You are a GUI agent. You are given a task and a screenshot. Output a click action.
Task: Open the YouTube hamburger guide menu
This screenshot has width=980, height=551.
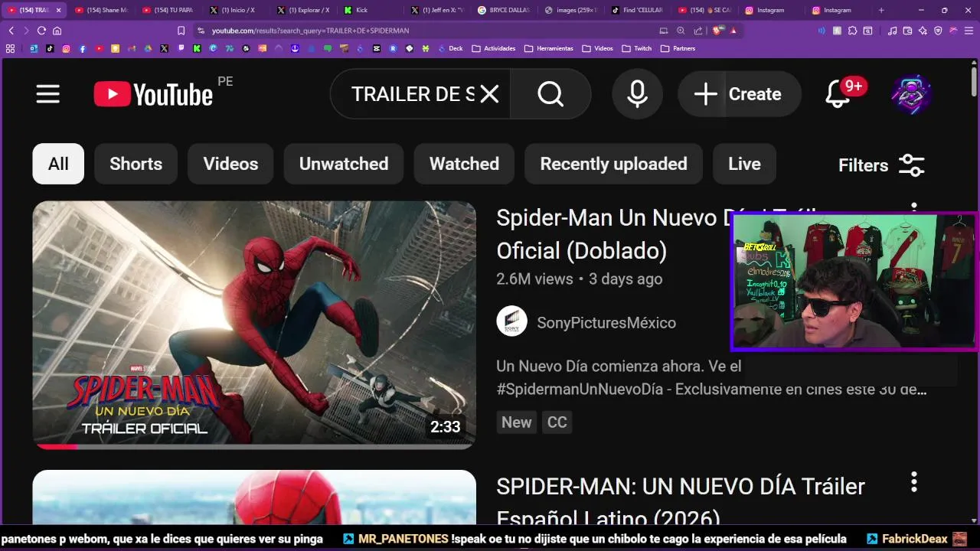pyautogui.click(x=47, y=94)
